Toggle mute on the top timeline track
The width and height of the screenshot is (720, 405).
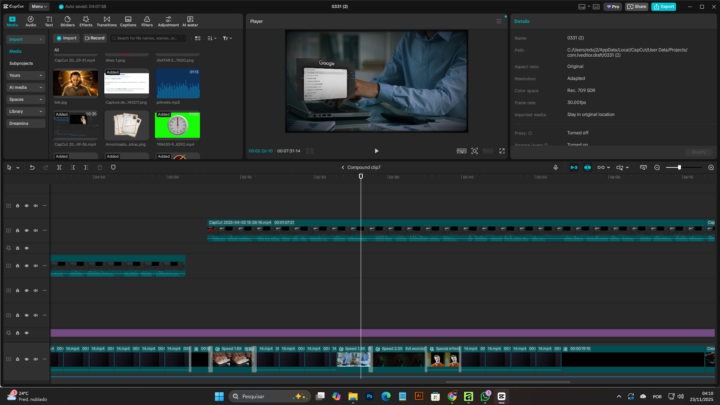click(x=35, y=205)
